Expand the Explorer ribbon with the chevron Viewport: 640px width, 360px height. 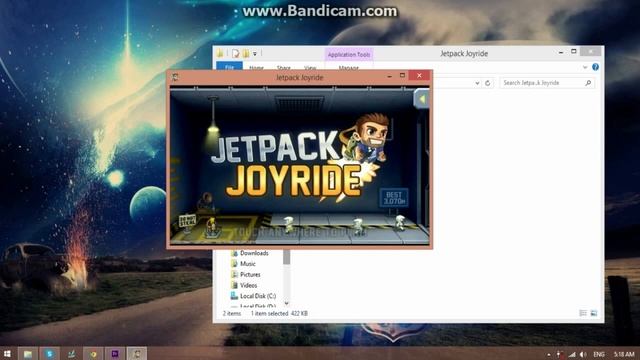click(585, 67)
